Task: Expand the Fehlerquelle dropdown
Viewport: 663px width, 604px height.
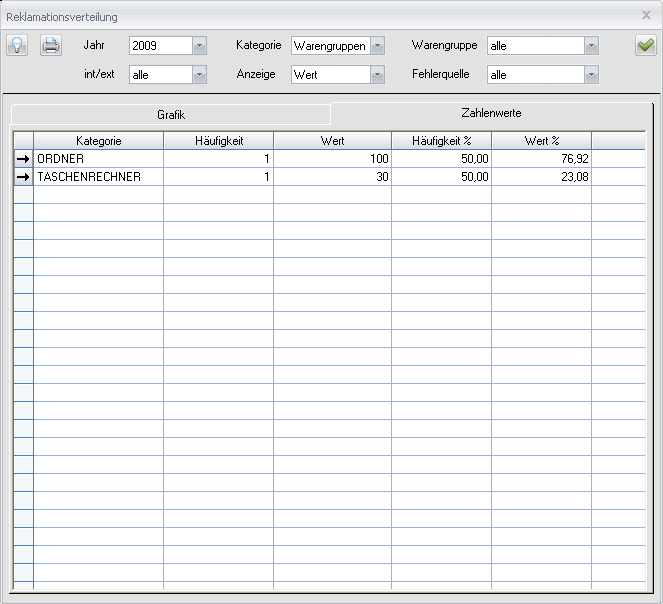Action: pos(591,75)
